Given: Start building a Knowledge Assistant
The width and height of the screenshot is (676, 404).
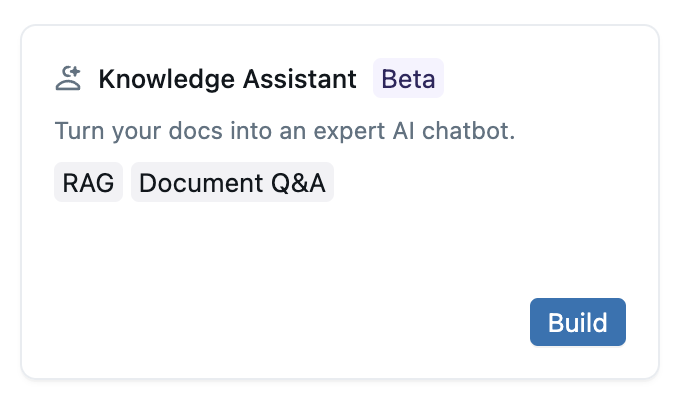Looking at the screenshot, I should click(x=578, y=322).
